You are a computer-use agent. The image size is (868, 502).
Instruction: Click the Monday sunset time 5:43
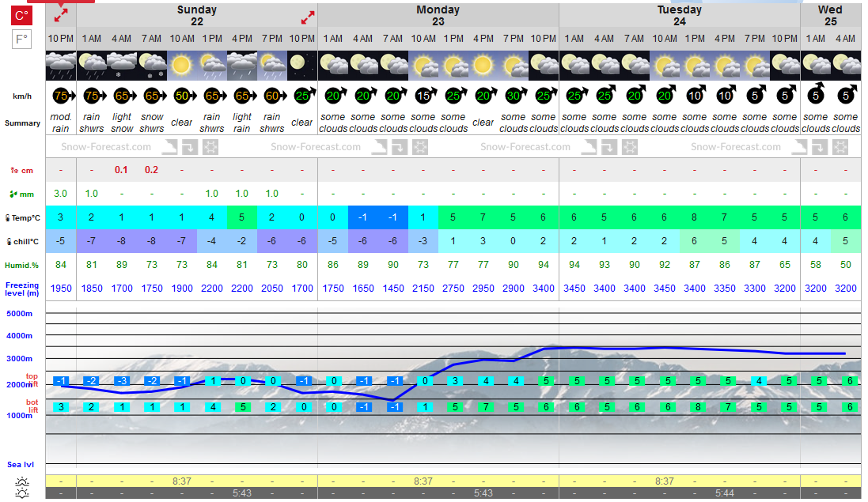pyautogui.click(x=483, y=493)
